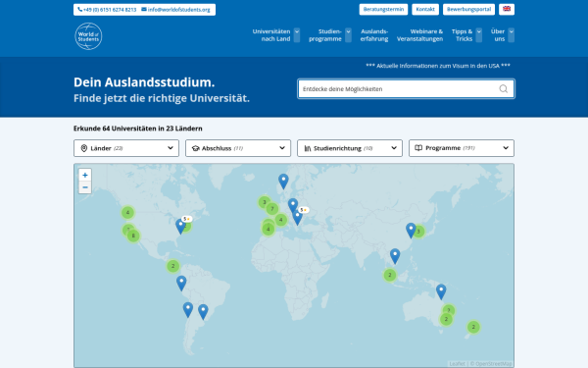
Task: Open Universitäten nach Land menu
Action: coord(271,35)
